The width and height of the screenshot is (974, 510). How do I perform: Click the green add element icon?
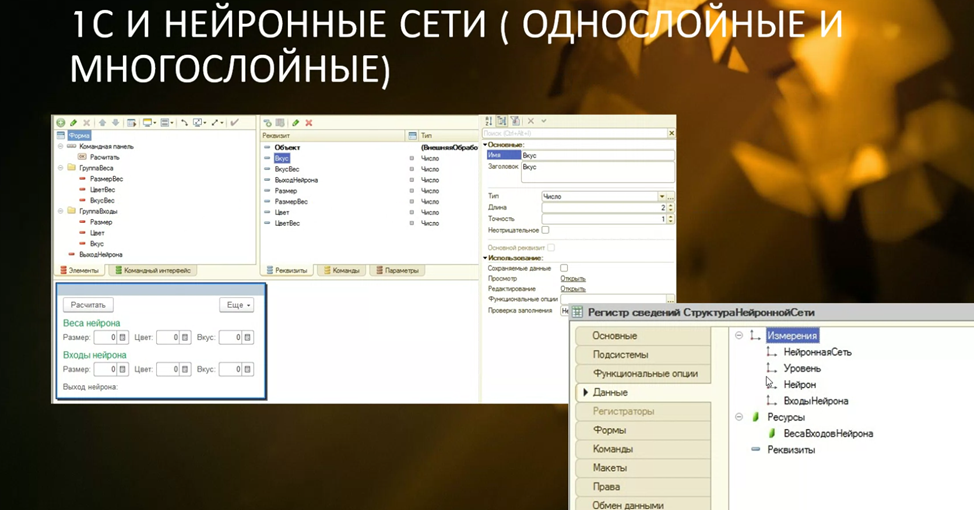click(x=61, y=123)
